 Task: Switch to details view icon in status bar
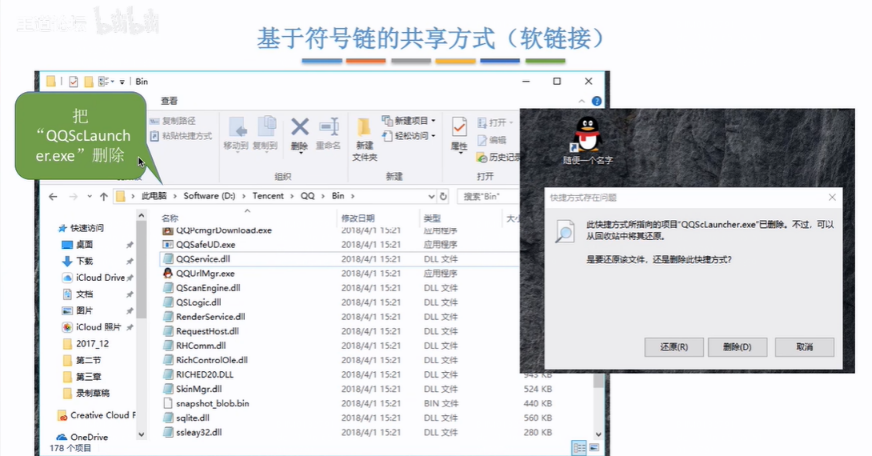click(x=579, y=448)
